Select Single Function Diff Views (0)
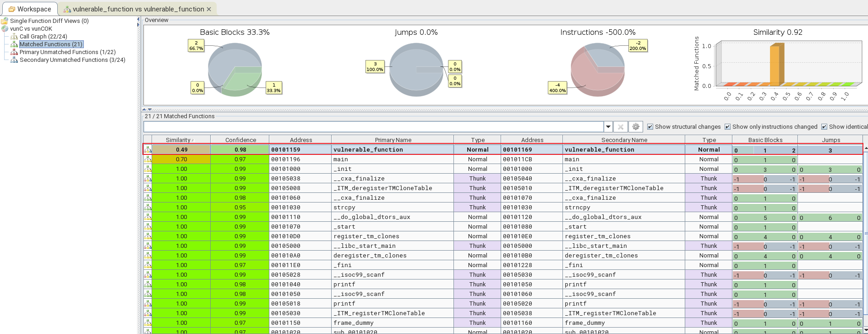This screenshot has height=334, width=868. (x=49, y=21)
